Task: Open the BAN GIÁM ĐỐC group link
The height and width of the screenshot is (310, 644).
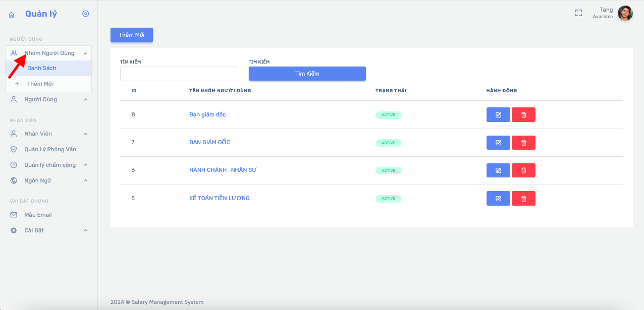Action: click(209, 142)
